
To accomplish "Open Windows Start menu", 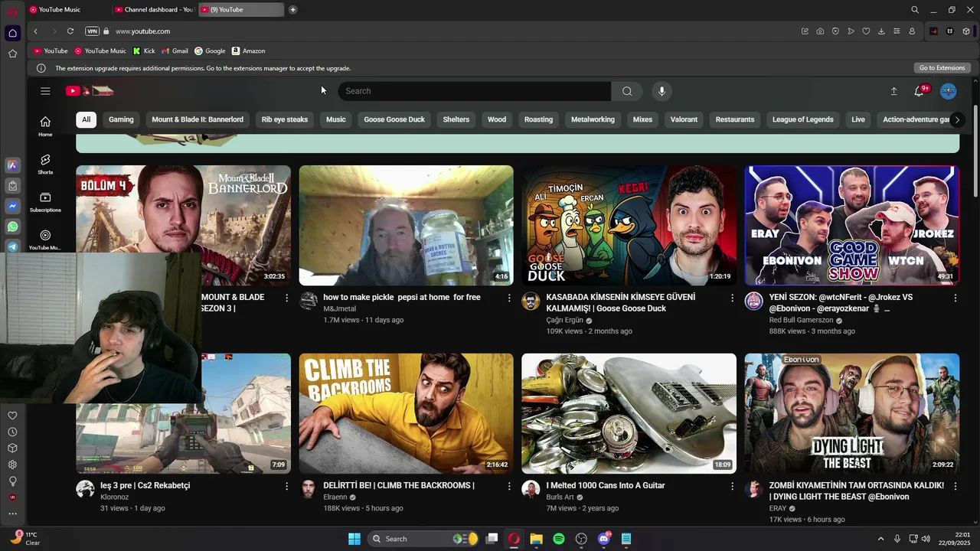I will point(354,539).
